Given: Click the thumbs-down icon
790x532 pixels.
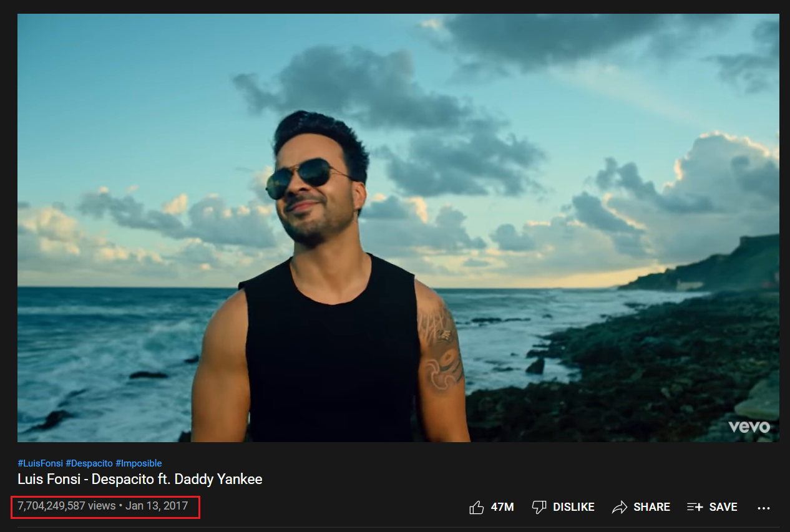Looking at the screenshot, I should click(x=539, y=507).
